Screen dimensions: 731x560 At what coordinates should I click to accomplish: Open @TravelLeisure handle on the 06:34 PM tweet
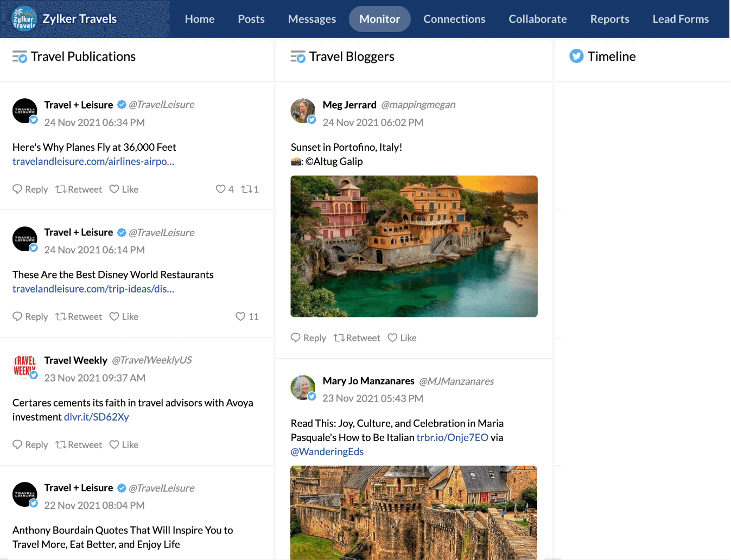click(x=162, y=105)
